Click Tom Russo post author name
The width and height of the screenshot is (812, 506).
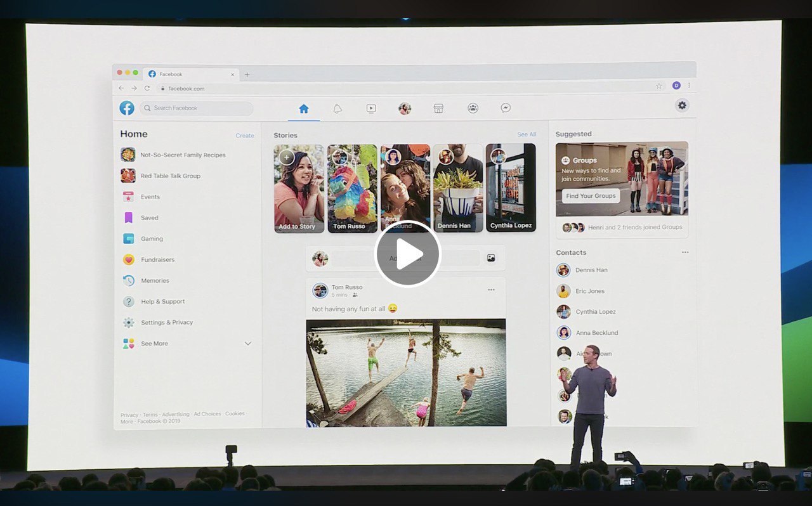(x=347, y=287)
